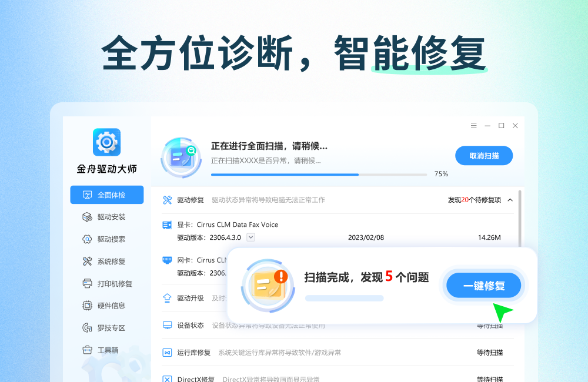This screenshot has width=588, height=382.
Task: Open the 驱动升级 item icon
Action: [166, 297]
